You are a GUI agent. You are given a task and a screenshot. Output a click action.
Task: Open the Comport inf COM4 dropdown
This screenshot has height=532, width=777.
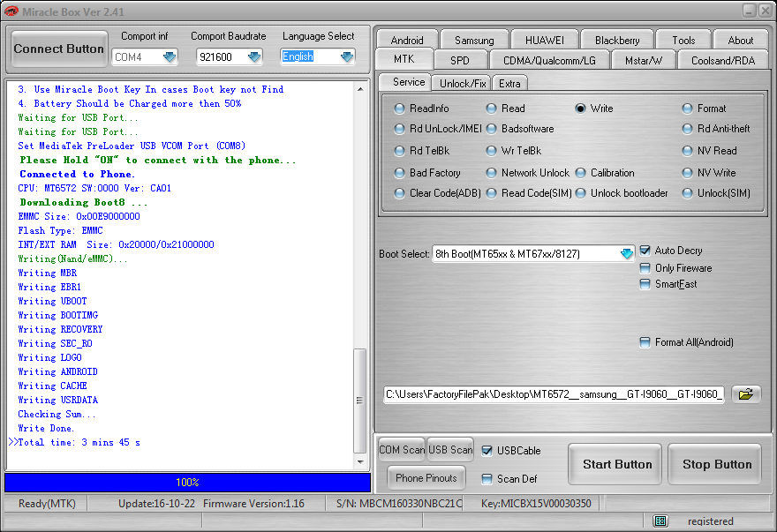pos(170,57)
